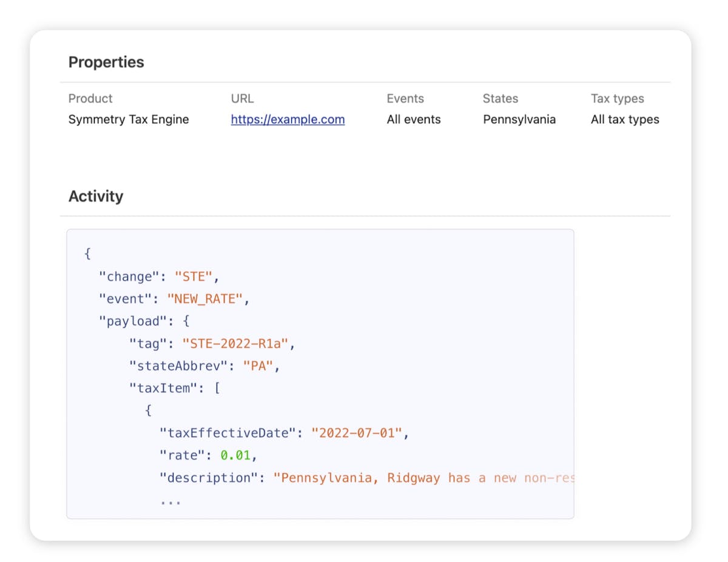Click the "PA" stateAbbrev value
The image size is (728, 562).
point(258,366)
